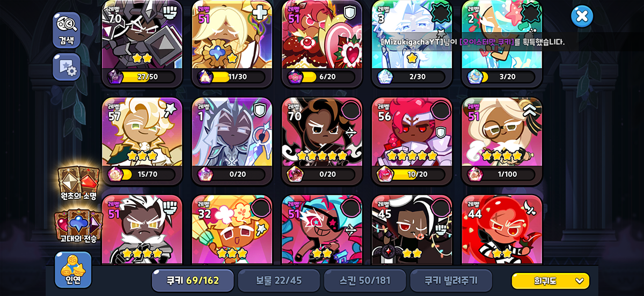Select the level 32 flower-hat cookie card
Image resolution: width=644 pixels, height=296 pixels.
[232, 230]
